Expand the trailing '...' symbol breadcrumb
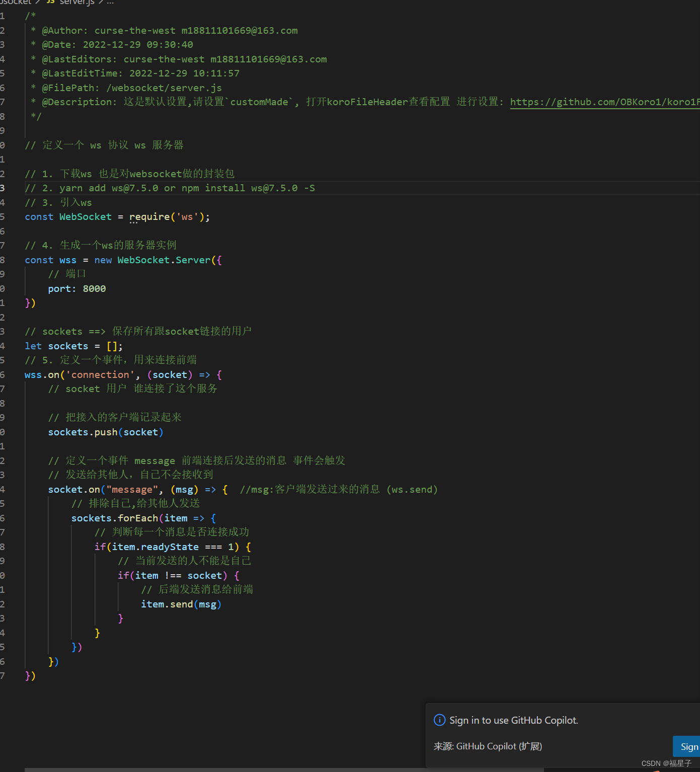Image resolution: width=700 pixels, height=772 pixels. click(x=110, y=3)
